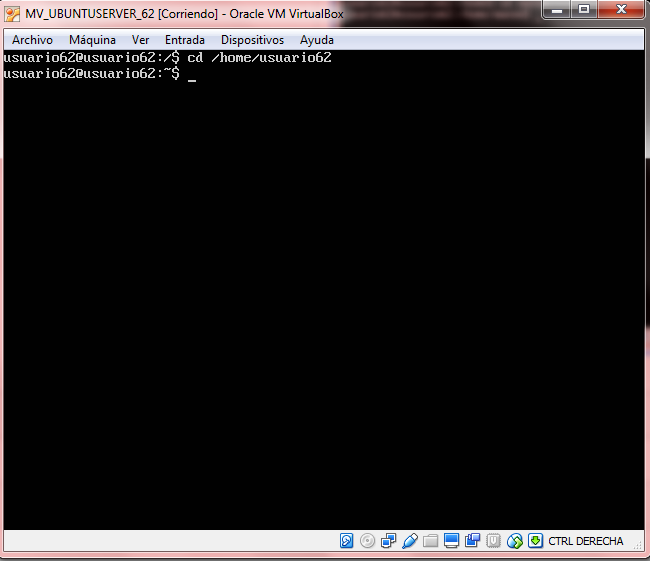Click the USB devices status icon
The image size is (650, 561).
point(410,541)
